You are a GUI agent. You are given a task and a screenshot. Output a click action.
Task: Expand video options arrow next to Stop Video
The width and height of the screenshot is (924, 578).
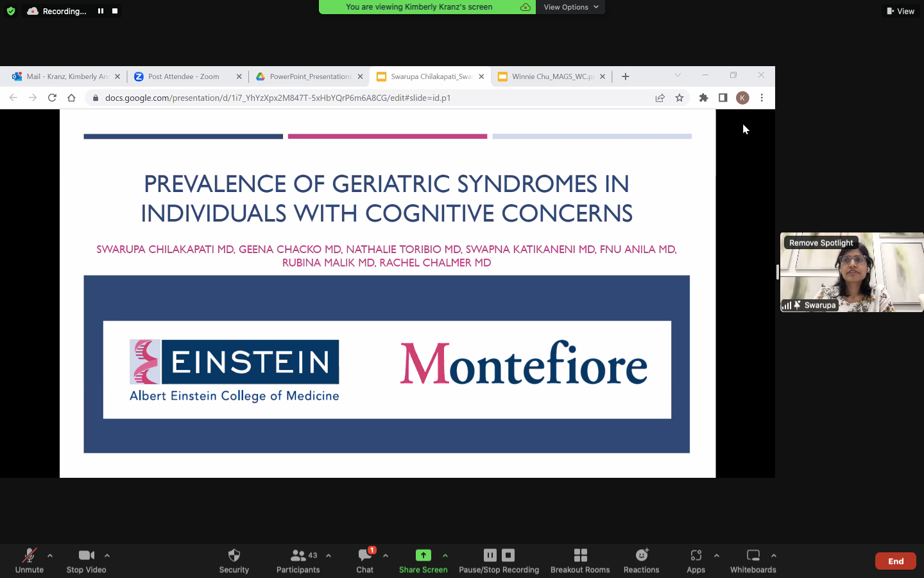pyautogui.click(x=107, y=556)
